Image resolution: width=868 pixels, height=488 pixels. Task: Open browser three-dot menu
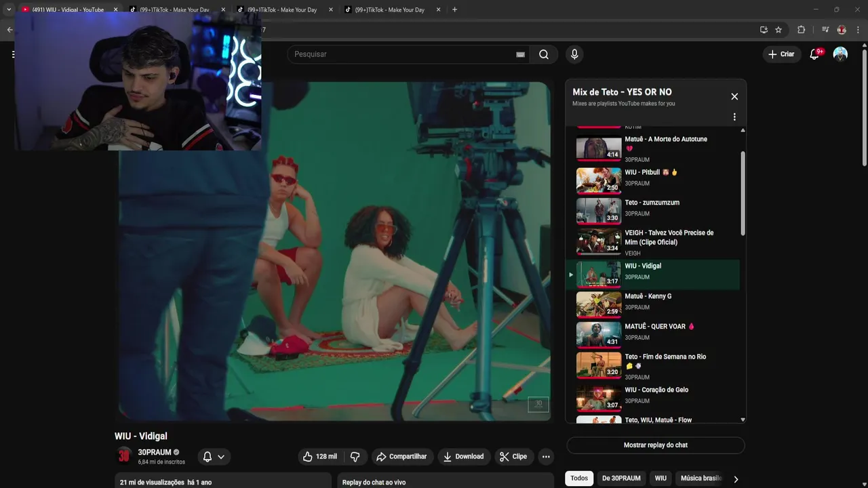(x=858, y=30)
